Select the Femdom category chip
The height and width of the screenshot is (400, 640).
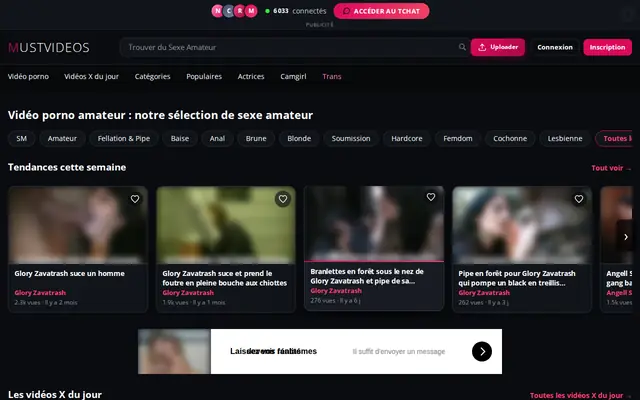[x=458, y=138]
